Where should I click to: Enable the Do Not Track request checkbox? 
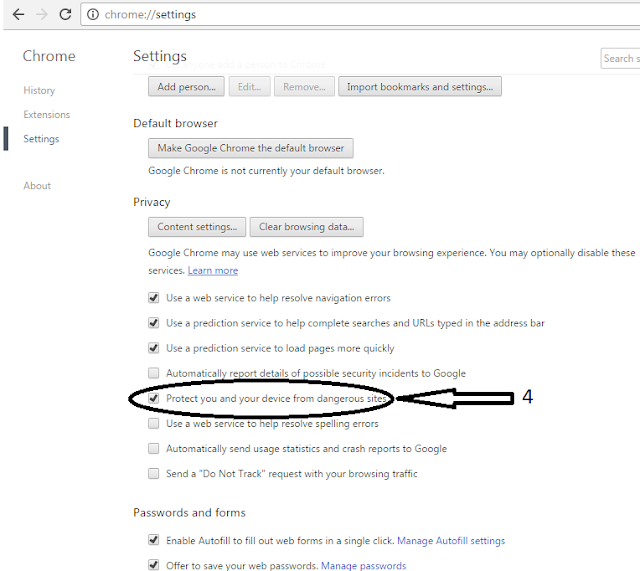click(x=153, y=474)
